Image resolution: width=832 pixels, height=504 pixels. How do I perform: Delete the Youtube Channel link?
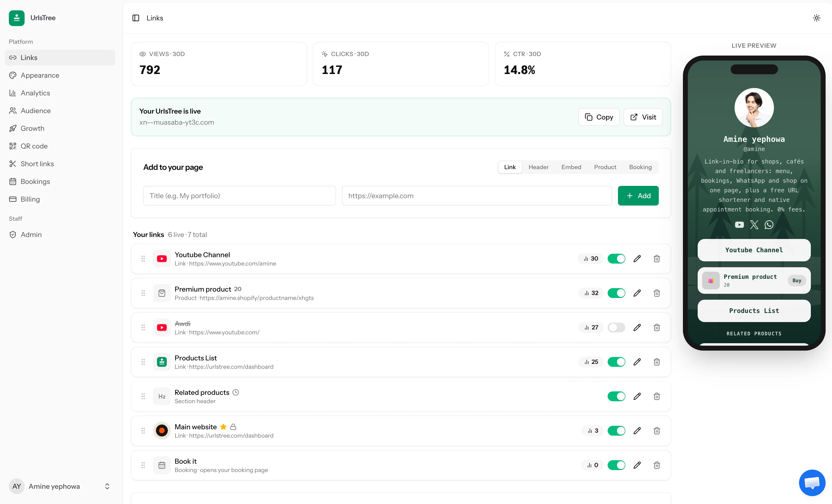click(656, 259)
